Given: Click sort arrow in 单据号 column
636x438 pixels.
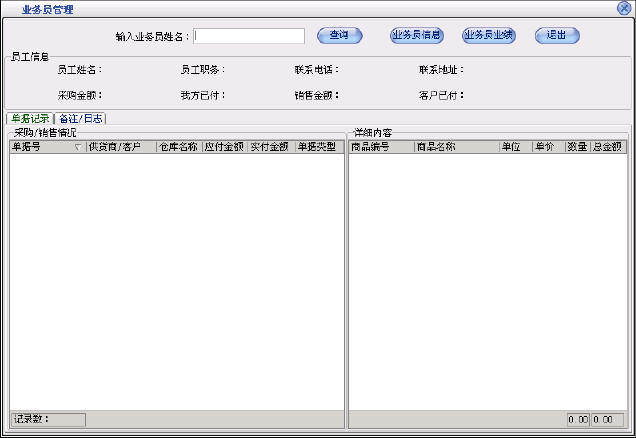Looking at the screenshot, I should click(78, 147).
